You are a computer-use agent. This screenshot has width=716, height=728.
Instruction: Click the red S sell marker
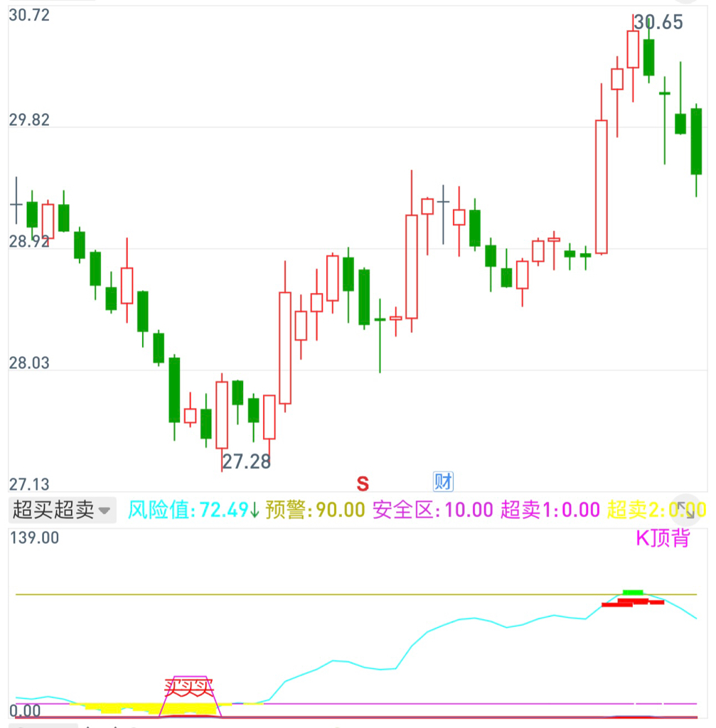363,483
